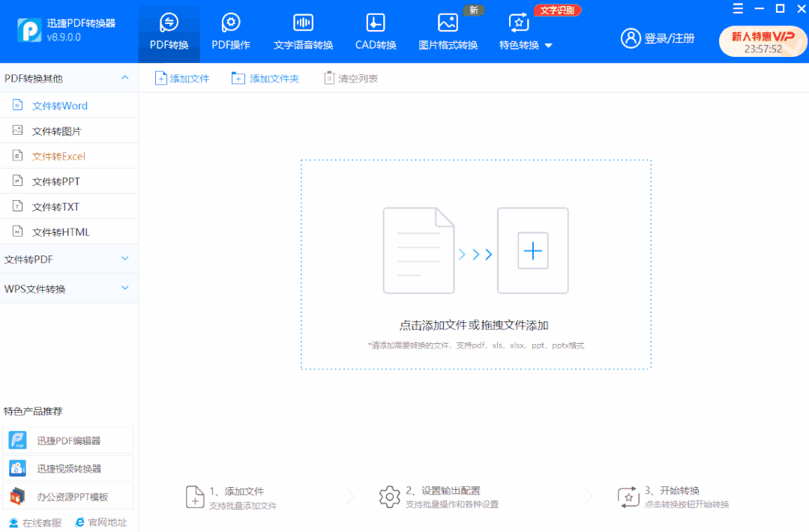The image size is (809, 532).
Task: Click the 办公资源PPT模板 icon
Action: click(17, 497)
